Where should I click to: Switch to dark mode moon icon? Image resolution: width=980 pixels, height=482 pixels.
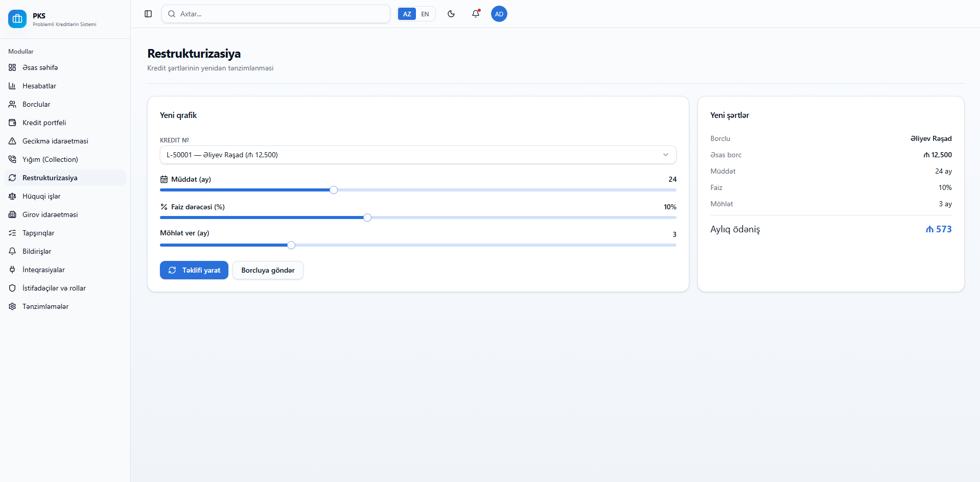coord(451,14)
